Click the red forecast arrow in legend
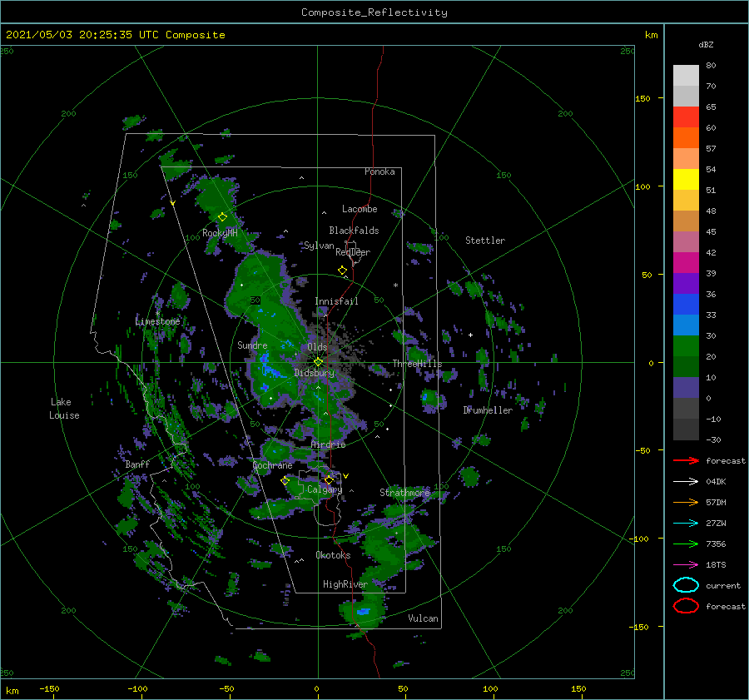 [x=686, y=460]
